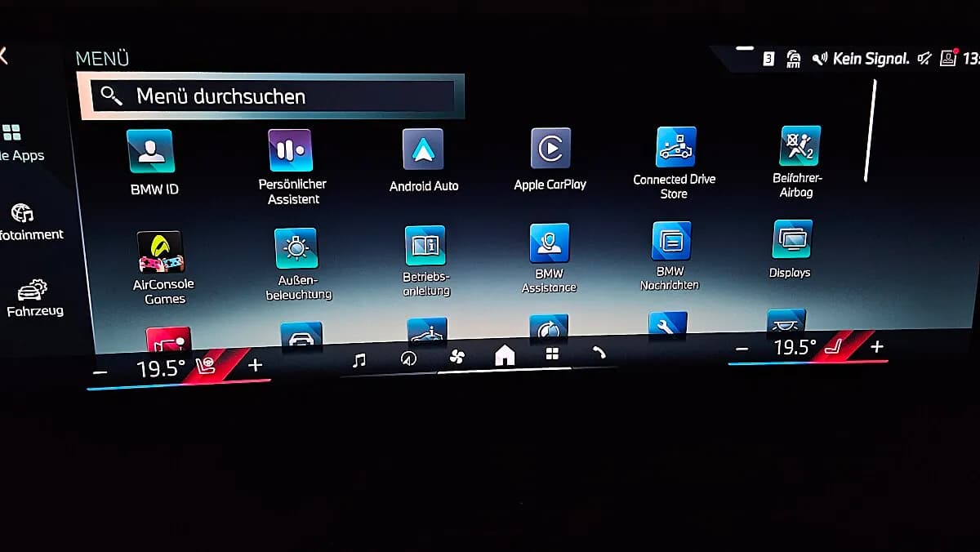The image size is (980, 552).
Task: Open the Connected Drive Store
Action: 675,163
